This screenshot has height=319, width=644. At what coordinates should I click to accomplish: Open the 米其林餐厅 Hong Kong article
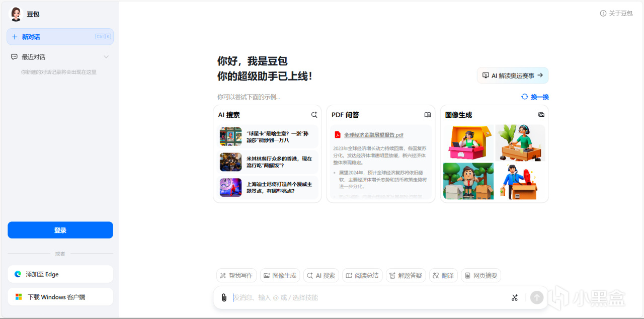coord(268,162)
